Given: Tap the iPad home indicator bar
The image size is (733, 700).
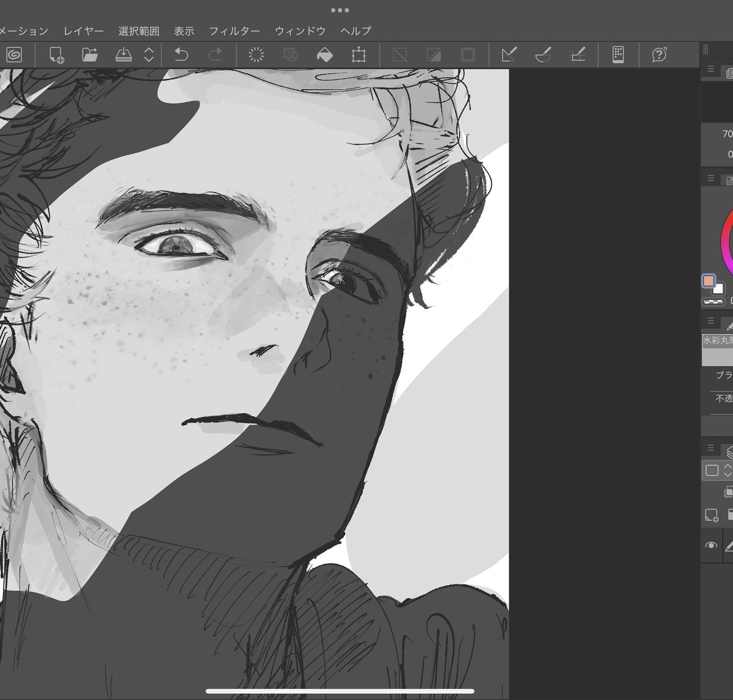Looking at the screenshot, I should [340, 691].
